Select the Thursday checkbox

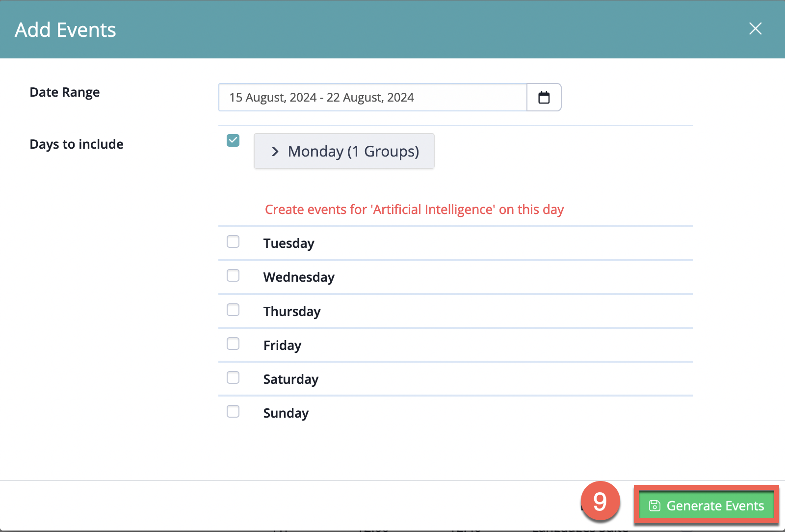point(233,310)
